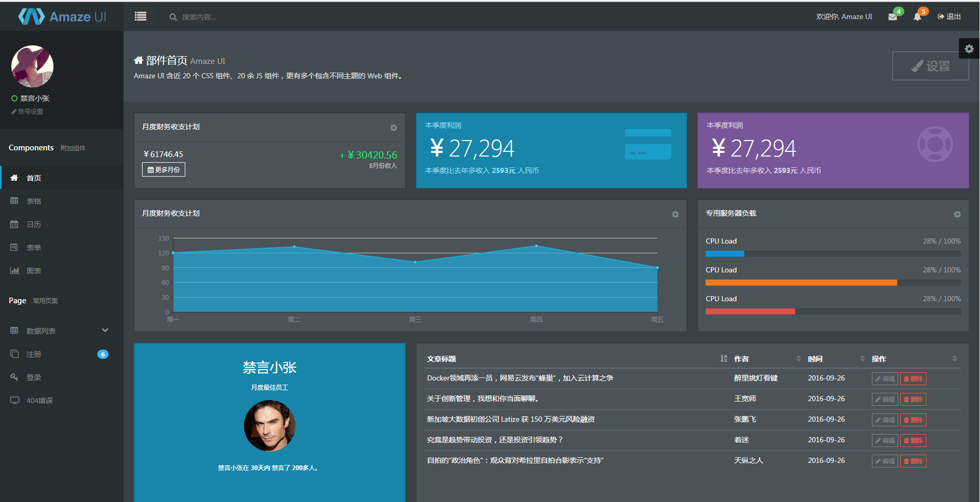
Task: Open theme settings gear at right edge
Action: pyautogui.click(x=969, y=49)
